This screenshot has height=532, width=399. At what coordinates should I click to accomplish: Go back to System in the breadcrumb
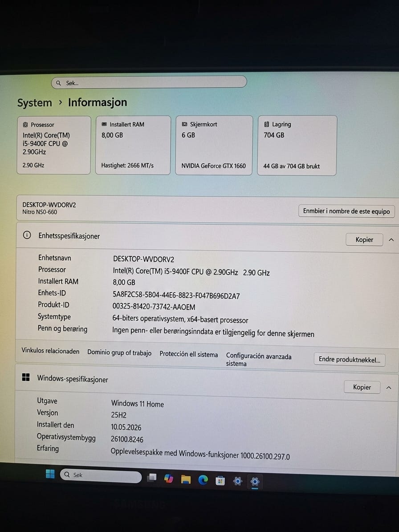[x=35, y=103]
